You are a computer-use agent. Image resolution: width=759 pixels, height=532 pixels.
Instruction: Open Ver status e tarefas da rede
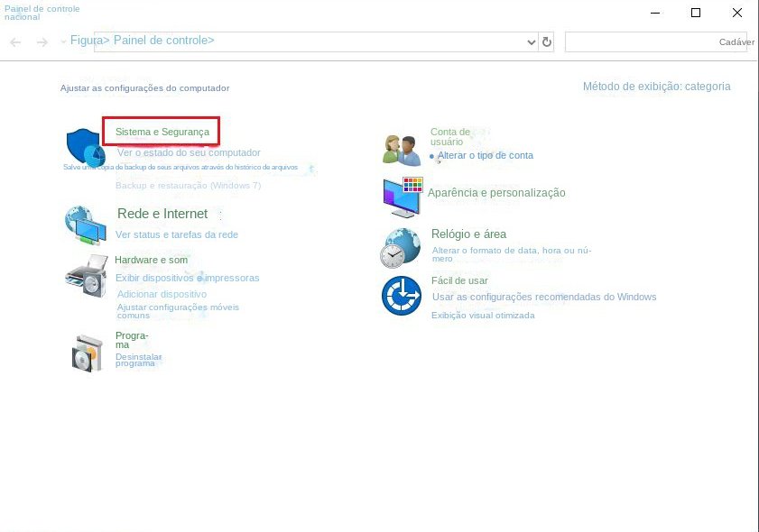(x=177, y=234)
